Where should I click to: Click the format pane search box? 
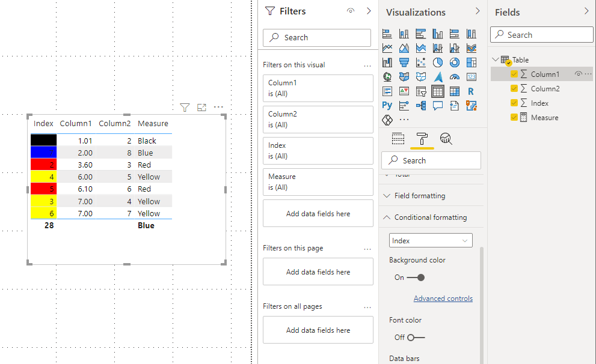(x=431, y=160)
